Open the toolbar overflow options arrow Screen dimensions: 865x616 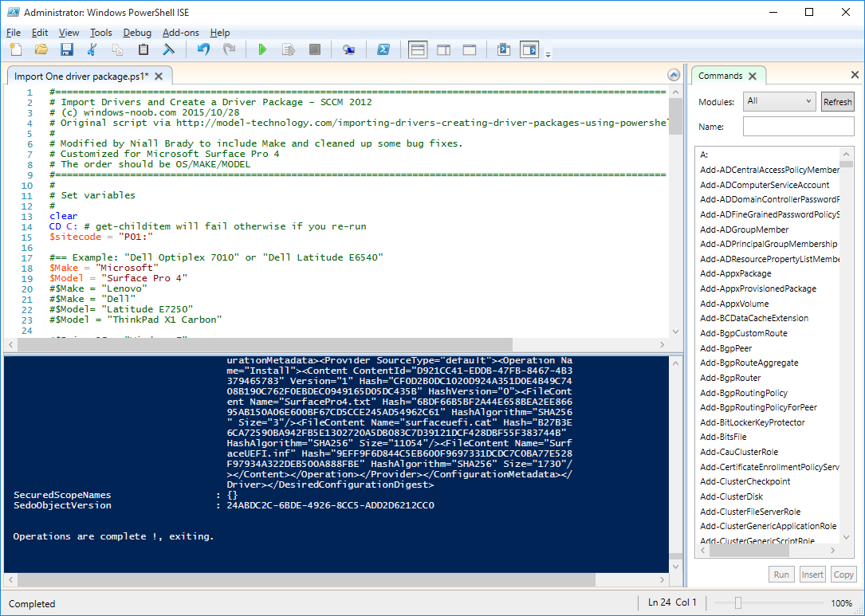[x=548, y=54]
